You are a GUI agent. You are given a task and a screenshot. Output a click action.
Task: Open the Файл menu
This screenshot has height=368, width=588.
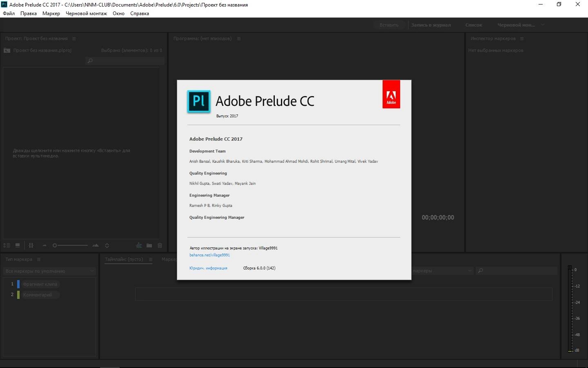click(x=9, y=13)
